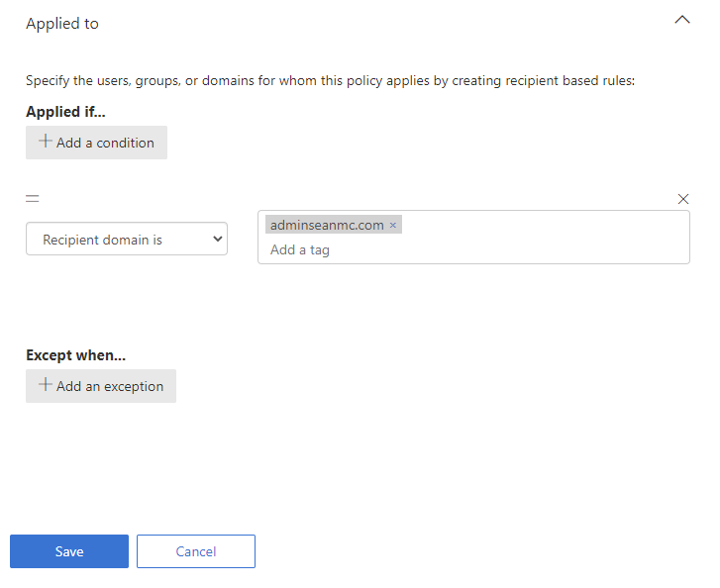The image size is (720, 588).
Task: Focus the Add a tag input field
Action: click(x=472, y=250)
